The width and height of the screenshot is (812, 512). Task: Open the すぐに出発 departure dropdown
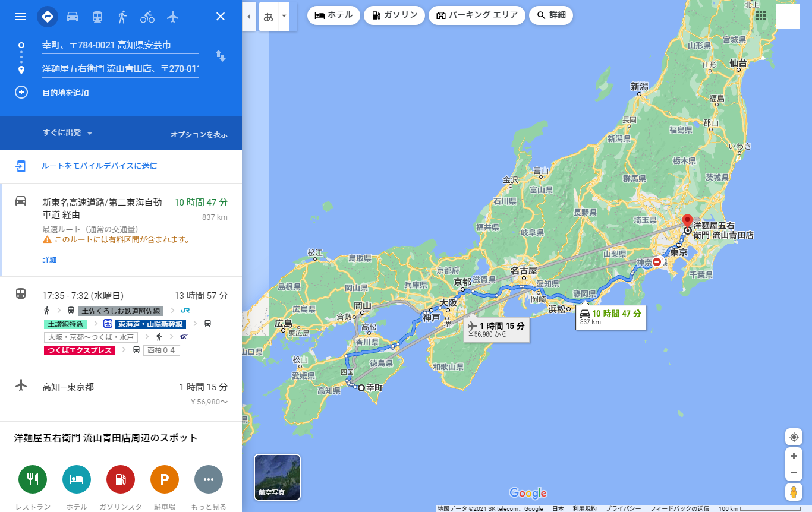click(68, 133)
